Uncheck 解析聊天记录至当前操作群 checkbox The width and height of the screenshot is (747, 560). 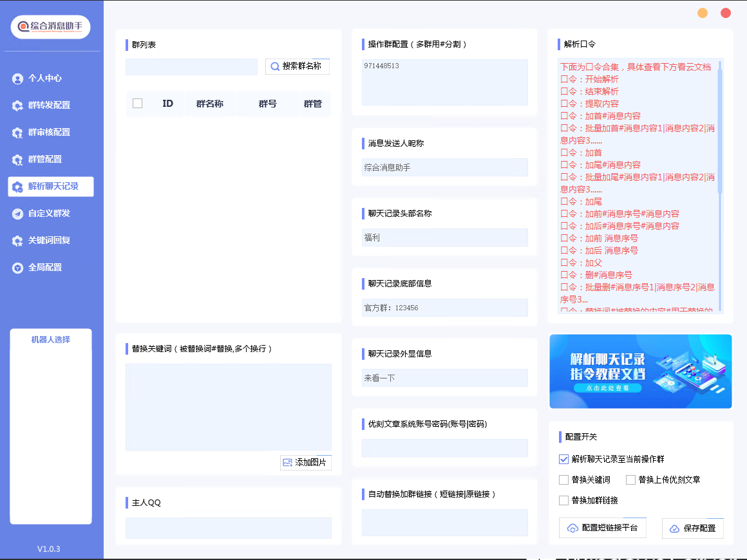(564, 460)
